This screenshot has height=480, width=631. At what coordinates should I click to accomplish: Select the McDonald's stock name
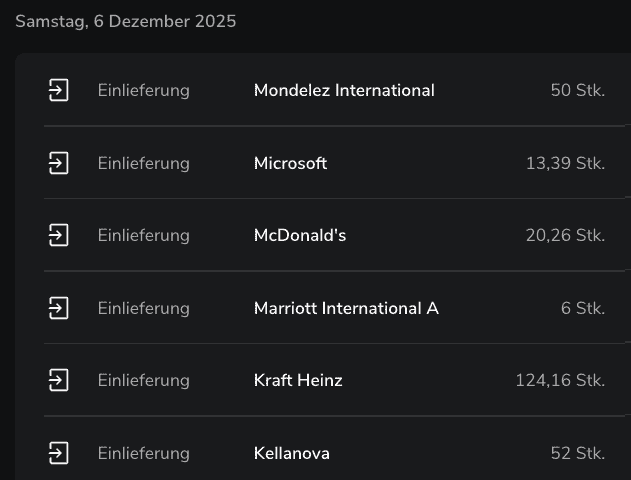[x=300, y=235]
